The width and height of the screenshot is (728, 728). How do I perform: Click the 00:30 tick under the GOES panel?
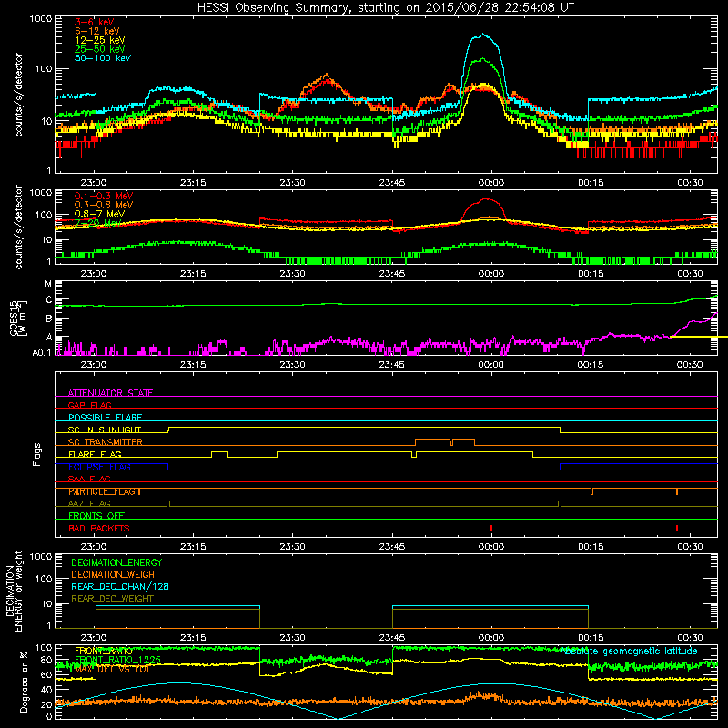click(690, 365)
